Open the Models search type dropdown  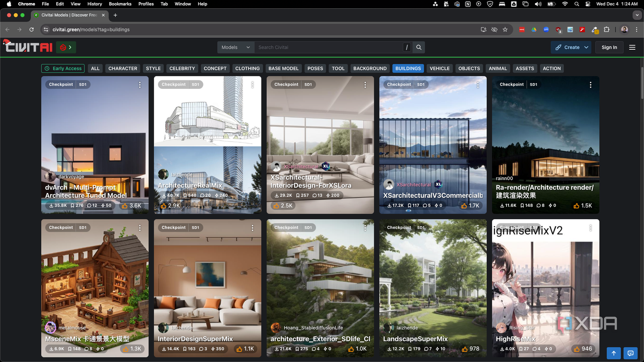tap(236, 47)
